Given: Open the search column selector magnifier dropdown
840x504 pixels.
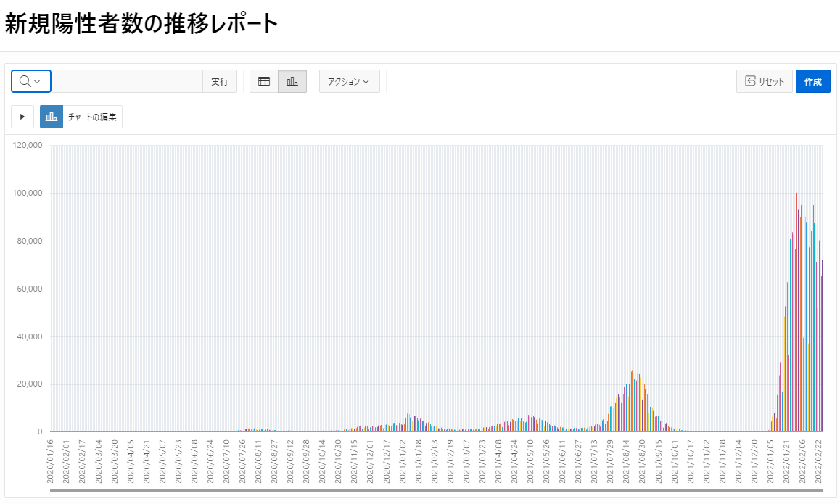Looking at the screenshot, I should pos(31,81).
